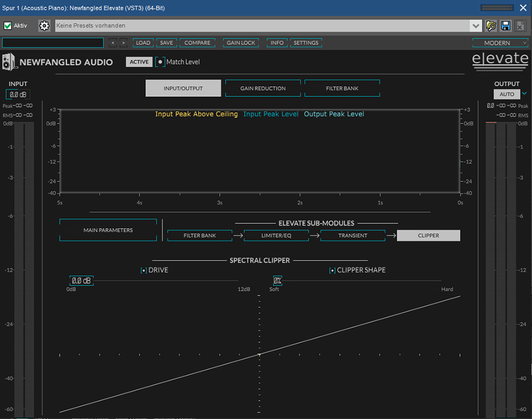Select the CLIPPER sub-module
The width and height of the screenshot is (532, 419).
pyautogui.click(x=429, y=235)
